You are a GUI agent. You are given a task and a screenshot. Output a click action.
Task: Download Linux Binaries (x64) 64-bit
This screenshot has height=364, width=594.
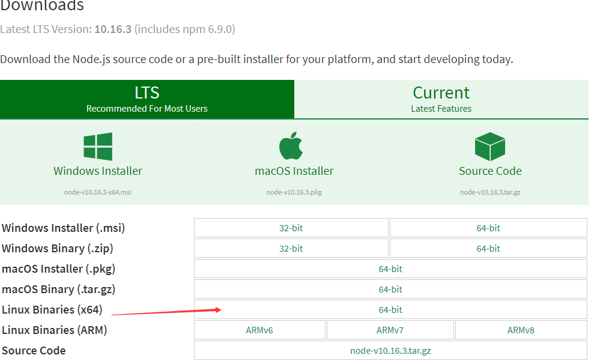pos(390,310)
